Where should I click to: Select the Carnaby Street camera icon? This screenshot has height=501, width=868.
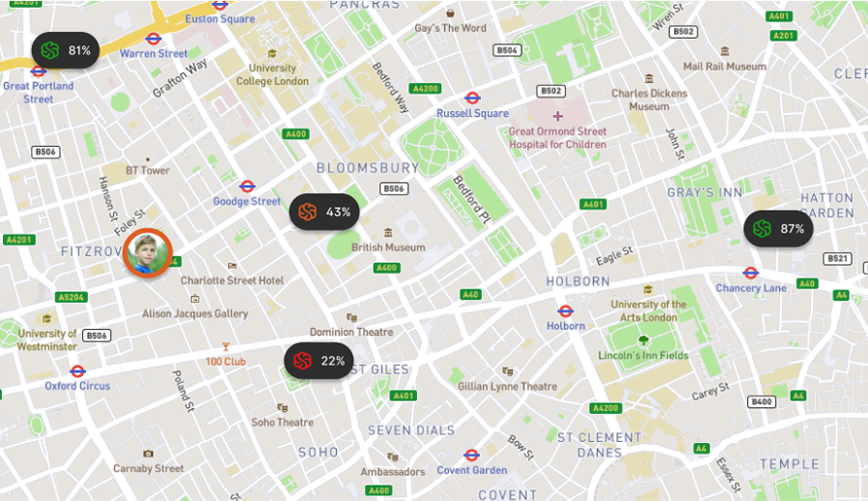click(149, 454)
